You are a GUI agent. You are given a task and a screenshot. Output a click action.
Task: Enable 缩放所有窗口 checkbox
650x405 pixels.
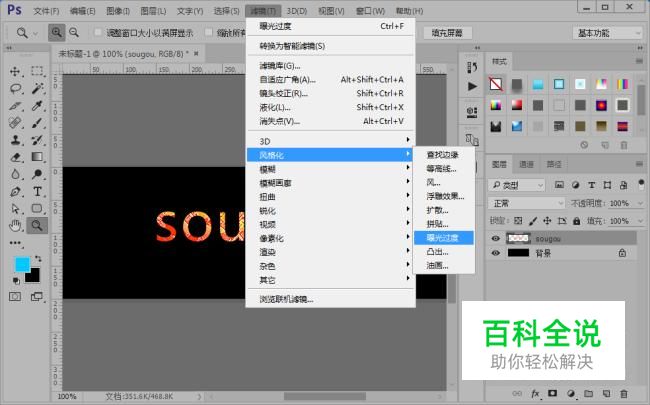pyautogui.click(x=209, y=32)
